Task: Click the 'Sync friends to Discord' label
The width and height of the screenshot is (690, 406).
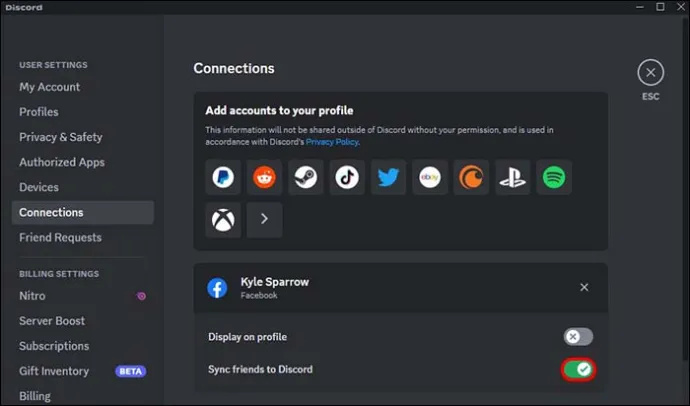Action: pyautogui.click(x=260, y=369)
